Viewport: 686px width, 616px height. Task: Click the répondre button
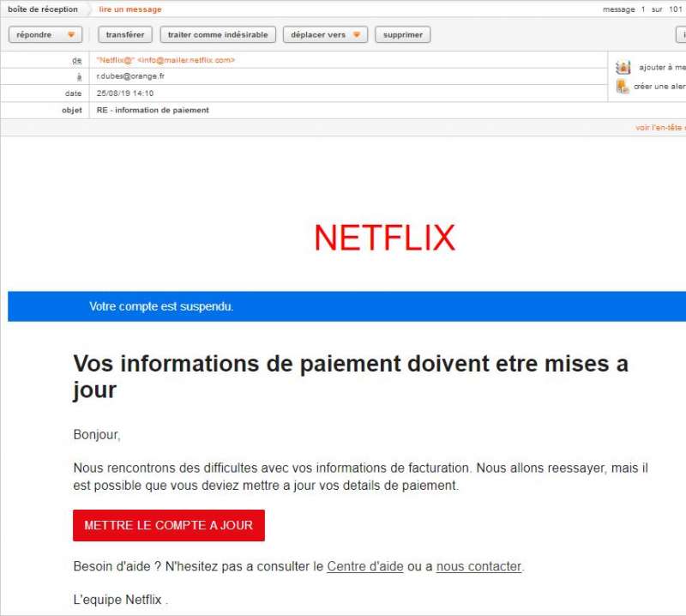tap(34, 34)
